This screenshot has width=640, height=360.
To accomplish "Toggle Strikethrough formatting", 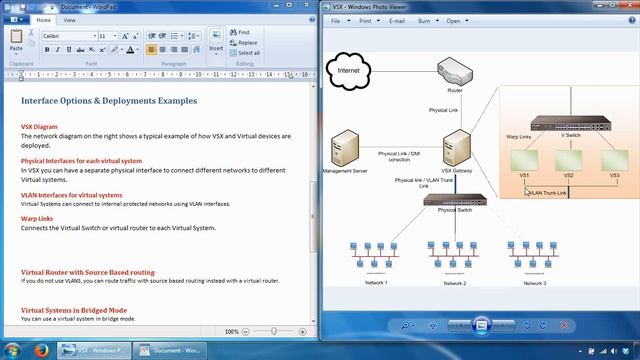I will (x=80, y=50).
